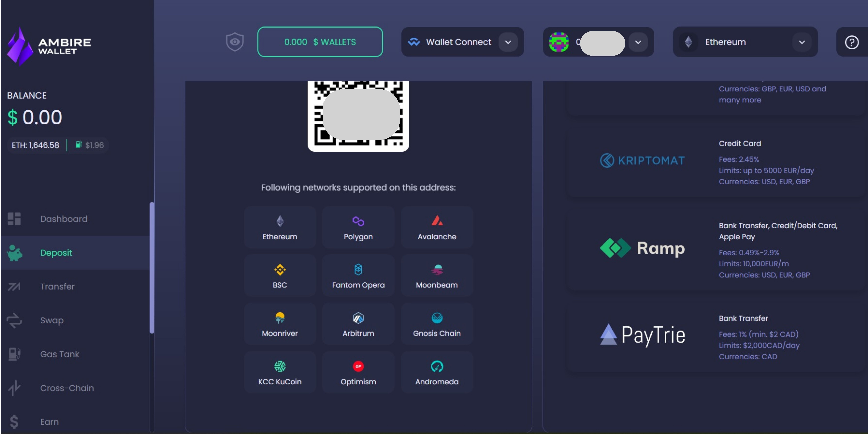Select the Optimism network tile
Screen dimensions: 868x434
358,372
